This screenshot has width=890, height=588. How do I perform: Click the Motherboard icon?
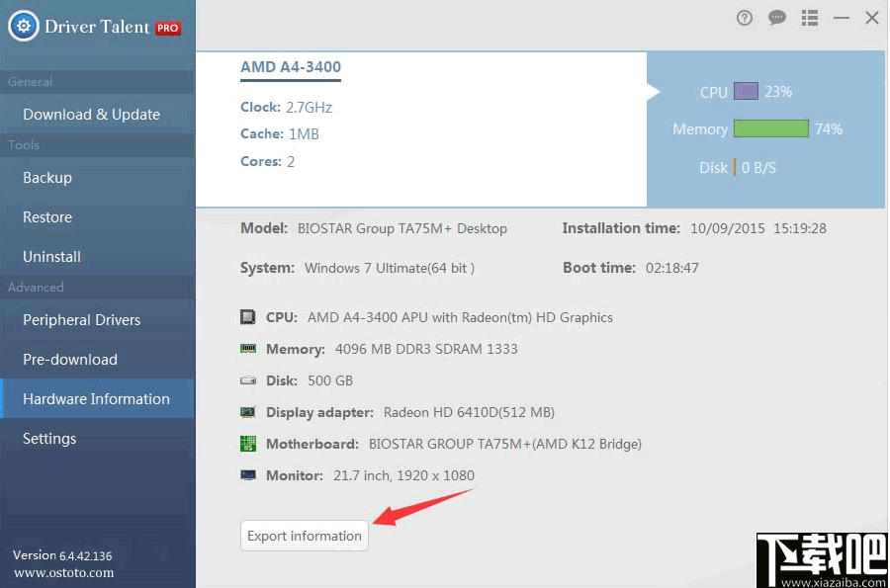click(247, 443)
